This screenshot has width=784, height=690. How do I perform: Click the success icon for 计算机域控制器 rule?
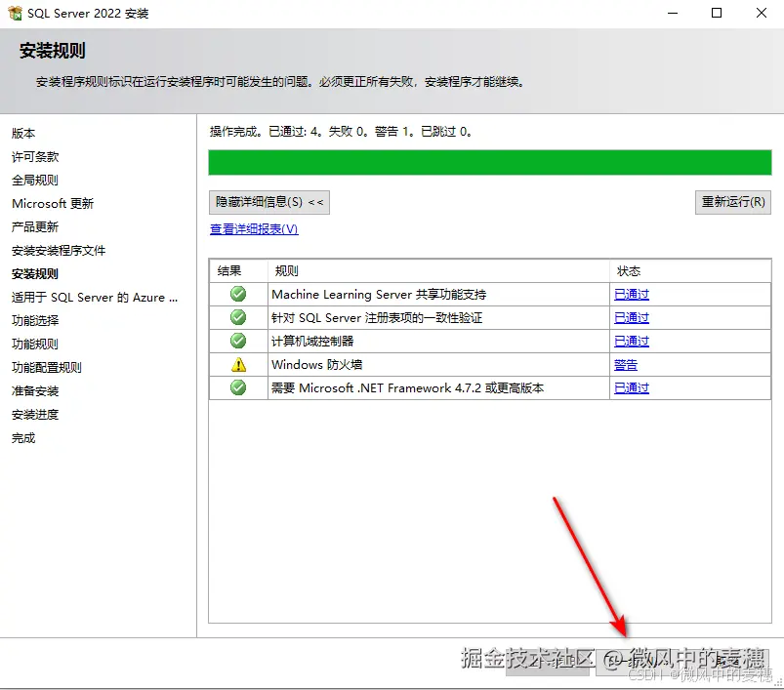point(239,340)
